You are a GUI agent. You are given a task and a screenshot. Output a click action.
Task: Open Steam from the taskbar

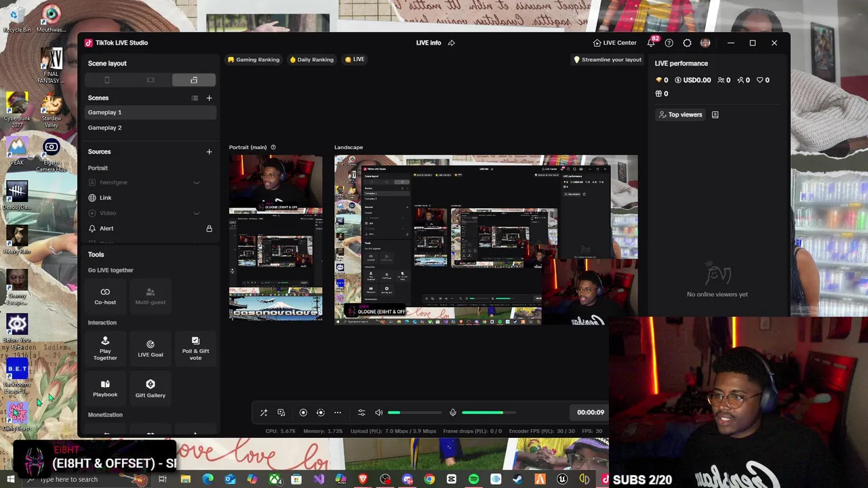click(x=517, y=480)
